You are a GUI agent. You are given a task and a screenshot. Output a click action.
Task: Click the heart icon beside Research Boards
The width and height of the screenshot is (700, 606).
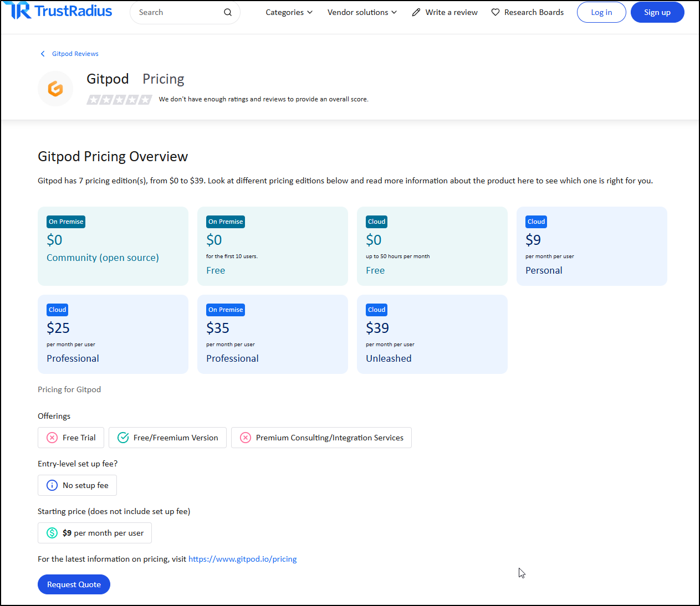pos(495,12)
